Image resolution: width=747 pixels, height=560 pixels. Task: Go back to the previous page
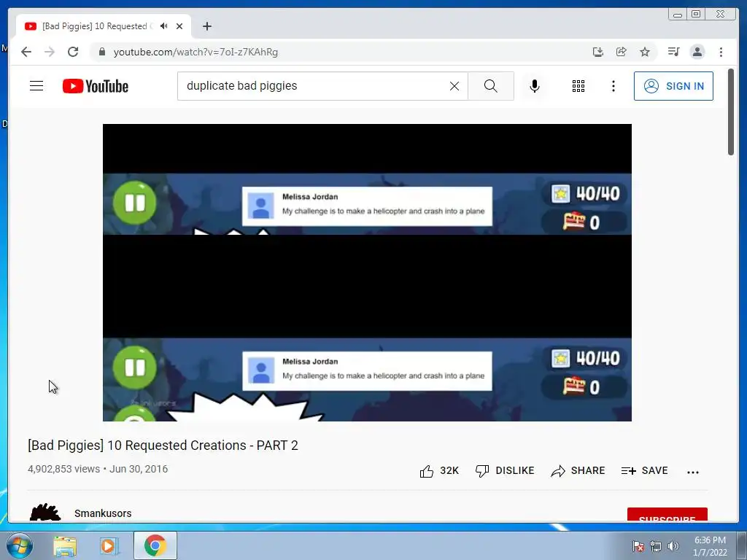coord(26,52)
